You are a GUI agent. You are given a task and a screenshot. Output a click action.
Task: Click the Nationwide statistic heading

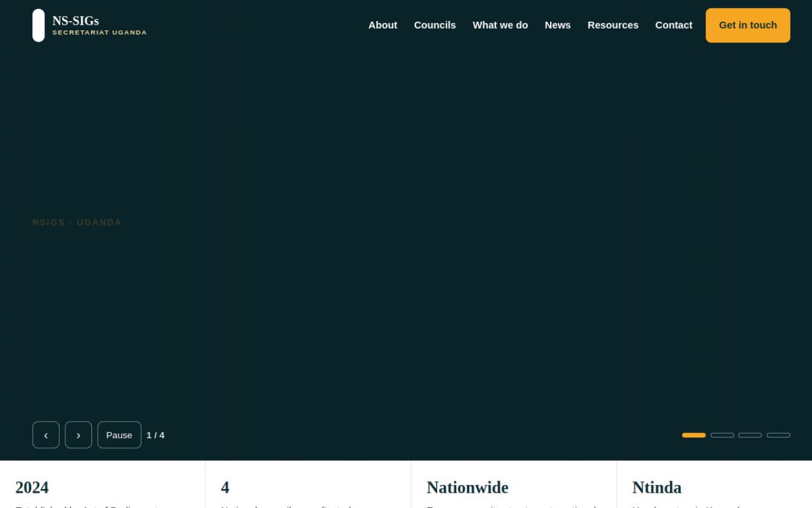[x=468, y=488]
